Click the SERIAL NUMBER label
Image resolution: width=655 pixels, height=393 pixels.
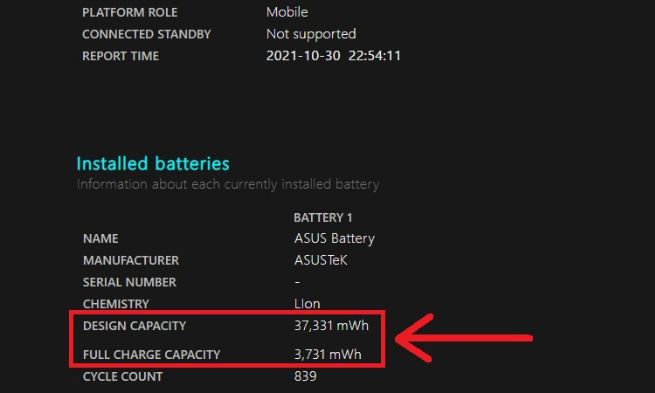tap(129, 282)
